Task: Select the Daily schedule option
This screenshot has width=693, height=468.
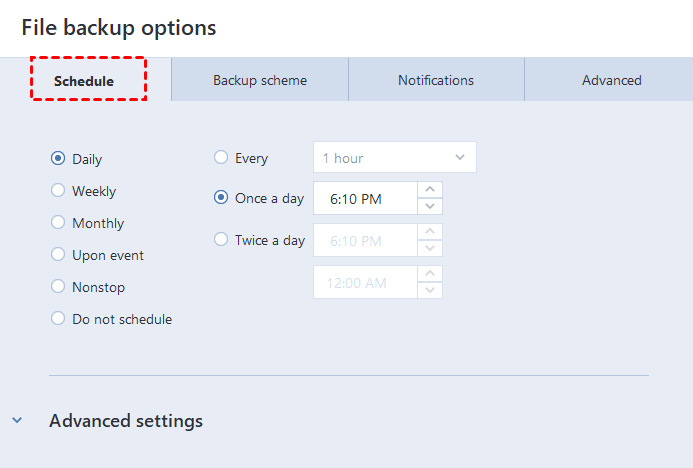Action: 58,159
